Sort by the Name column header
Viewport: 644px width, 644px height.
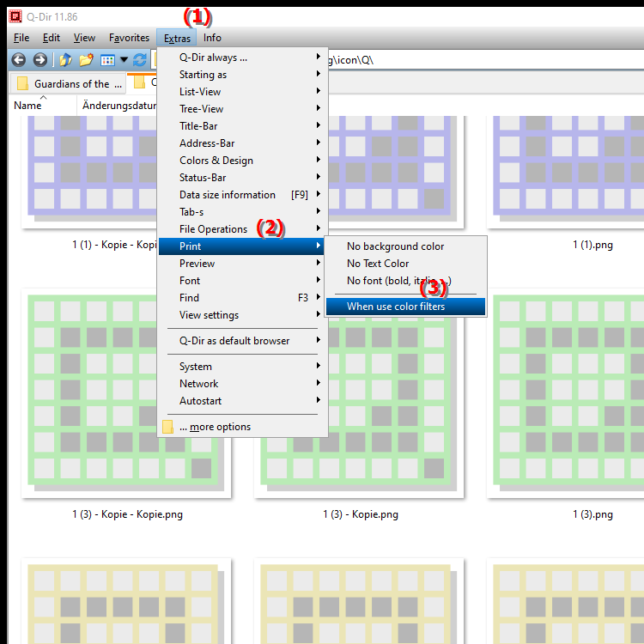click(27, 106)
